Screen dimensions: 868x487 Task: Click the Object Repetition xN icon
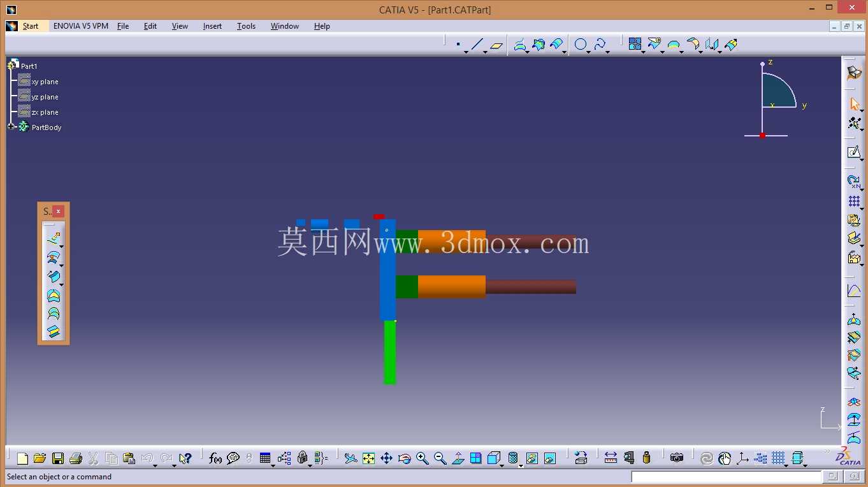click(854, 182)
